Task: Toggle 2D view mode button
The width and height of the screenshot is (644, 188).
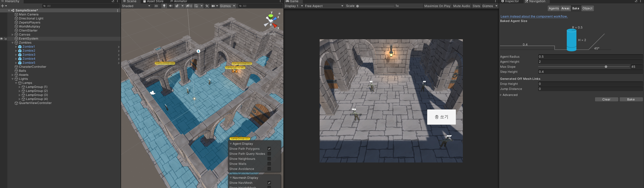Action: click(156, 6)
